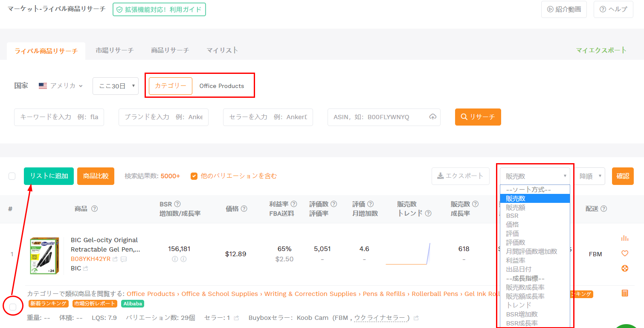Screen dimensions: 644x328
Task: Click the ブランドを入力 brand field
Action: [x=163, y=117]
